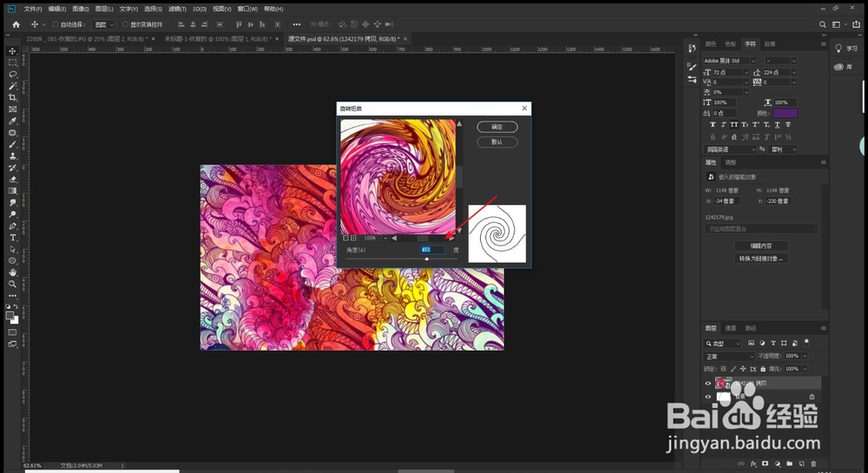Screen dimensions: 868x473
Task: Select the Pen tool
Action: 12,226
